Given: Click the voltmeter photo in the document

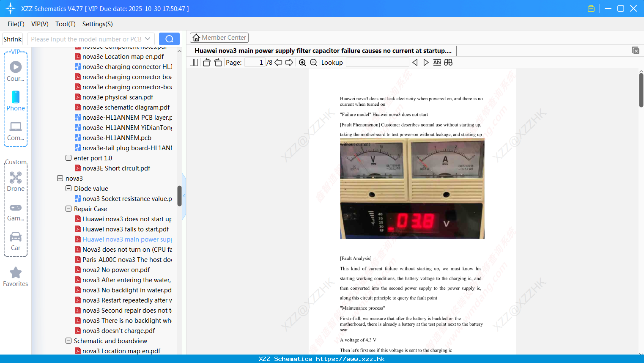Looking at the screenshot, I should (x=412, y=189).
